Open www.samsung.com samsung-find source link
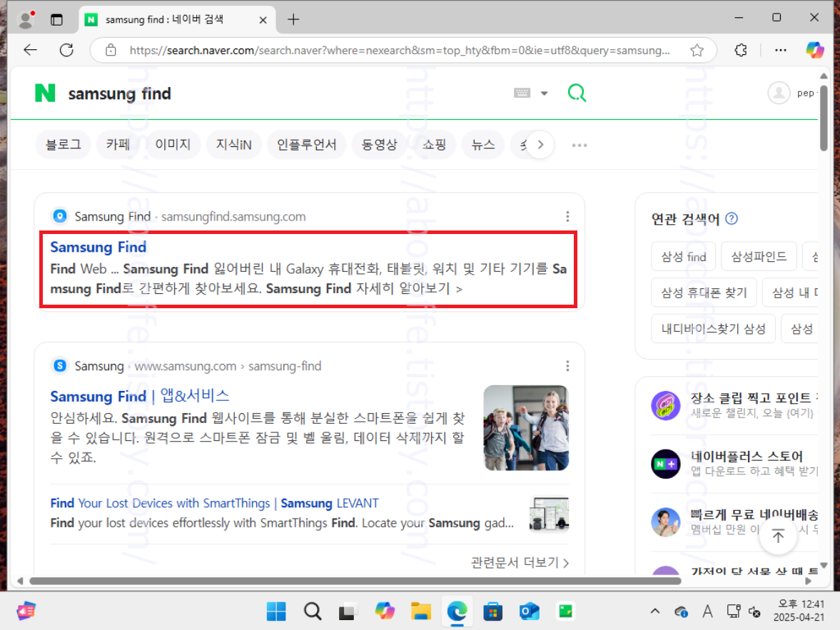The width and height of the screenshot is (840, 630). point(228,366)
